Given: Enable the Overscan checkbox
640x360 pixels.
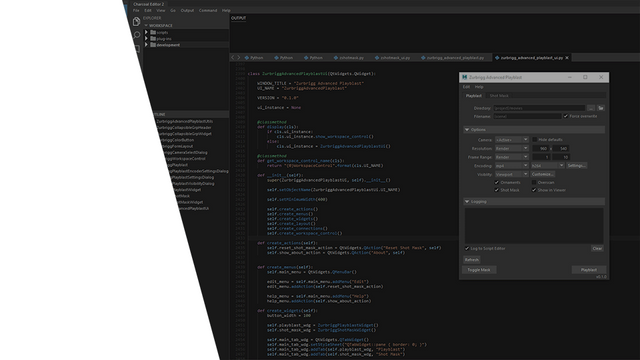Looking at the screenshot, I should [534, 182].
